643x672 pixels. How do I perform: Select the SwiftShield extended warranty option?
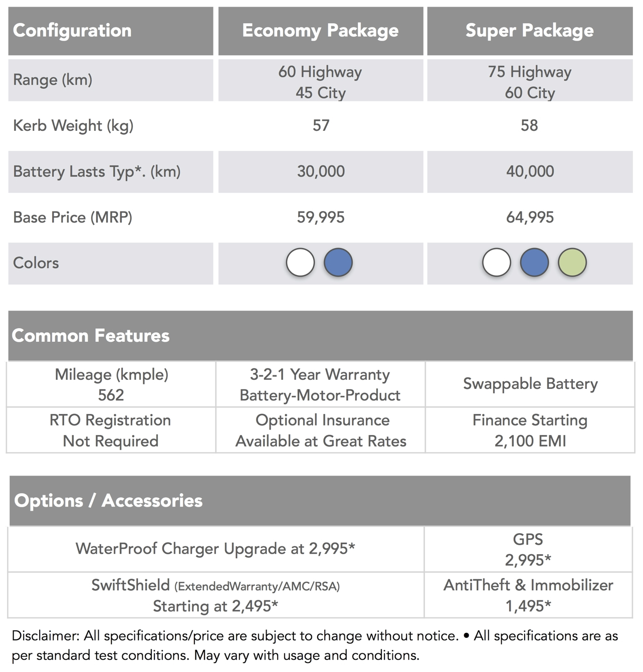pyautogui.click(x=216, y=595)
